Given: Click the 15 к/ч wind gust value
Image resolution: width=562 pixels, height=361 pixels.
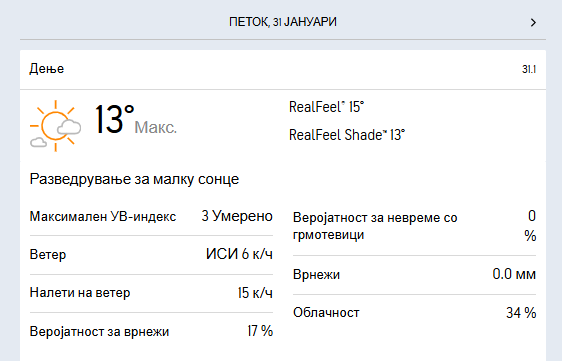Looking at the screenshot, I should 255,293.
